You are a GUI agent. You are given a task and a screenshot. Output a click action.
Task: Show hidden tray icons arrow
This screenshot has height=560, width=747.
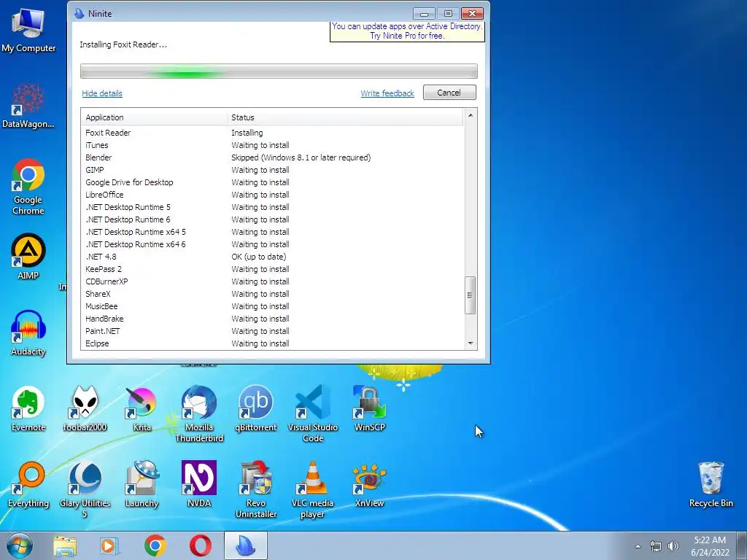(638, 546)
